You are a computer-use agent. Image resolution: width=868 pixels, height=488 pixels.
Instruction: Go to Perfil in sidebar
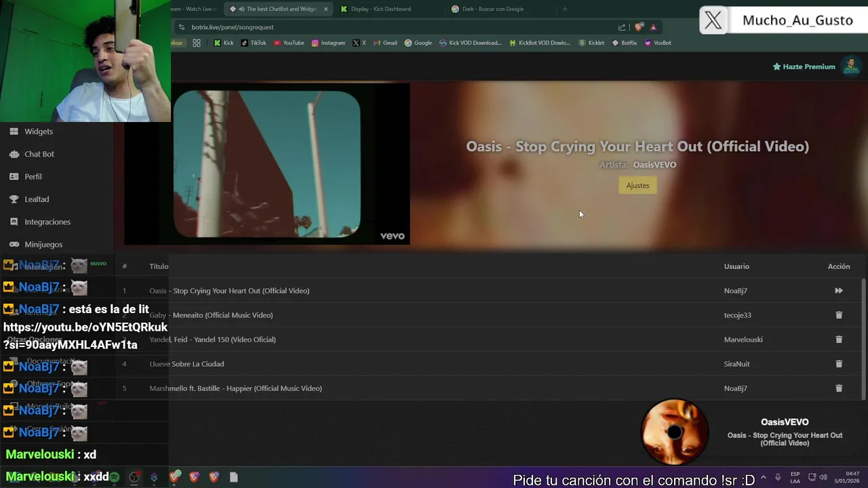[33, 176]
